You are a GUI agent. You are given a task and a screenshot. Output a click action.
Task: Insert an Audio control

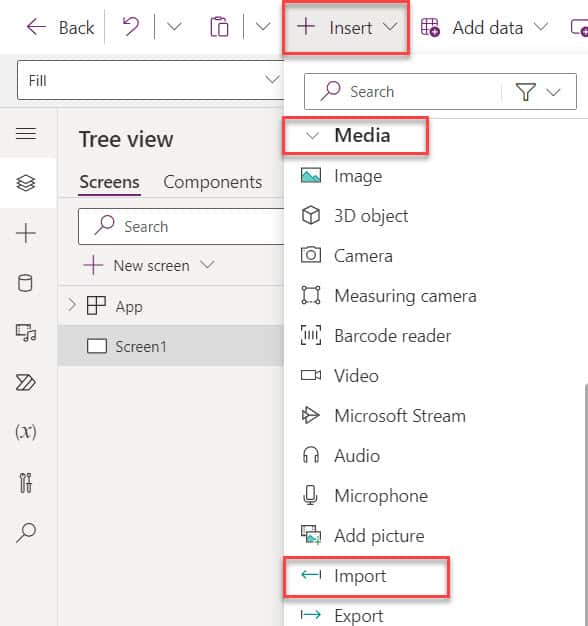click(340, 456)
